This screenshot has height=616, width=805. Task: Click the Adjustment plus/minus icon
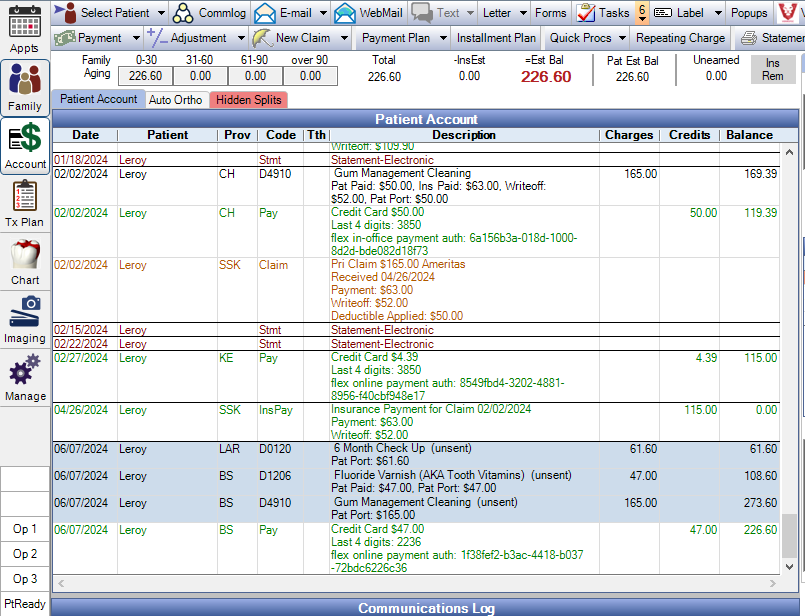pyautogui.click(x=157, y=37)
